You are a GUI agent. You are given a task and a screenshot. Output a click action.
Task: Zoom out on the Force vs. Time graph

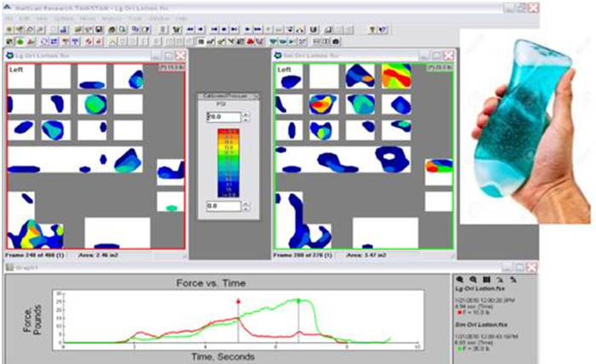(473, 280)
